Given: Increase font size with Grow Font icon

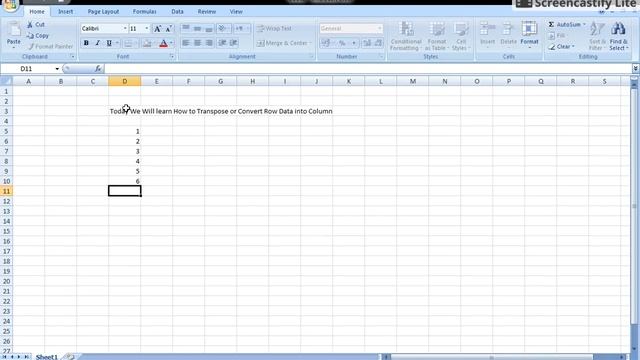Looking at the screenshot, I should [x=157, y=29].
